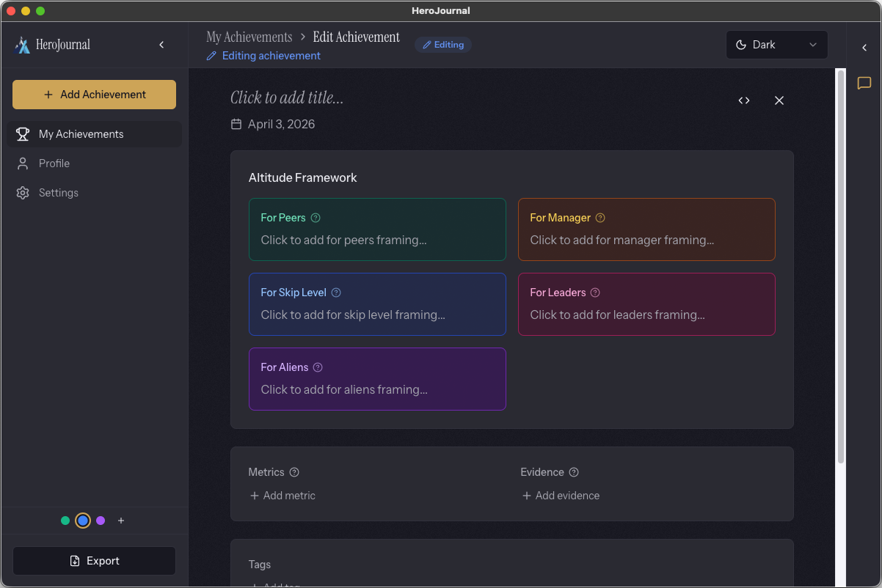Click the HeroJournal mountain logo icon
This screenshot has width=882, height=588.
click(23, 44)
